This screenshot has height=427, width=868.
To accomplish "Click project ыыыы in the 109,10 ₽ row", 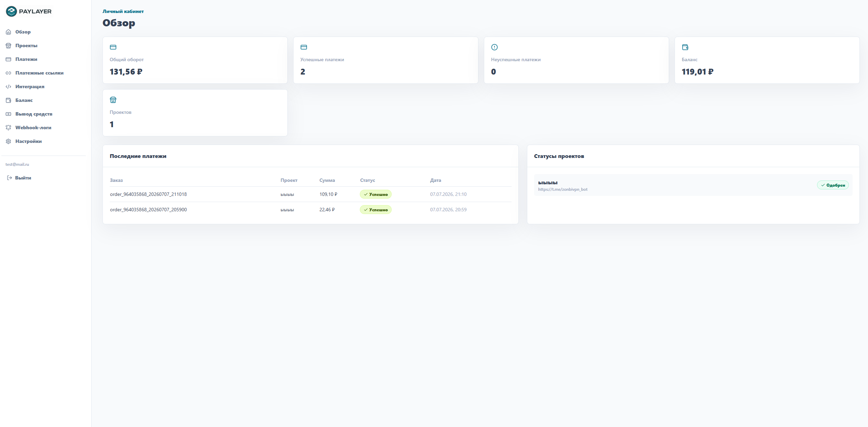I will (x=287, y=195).
